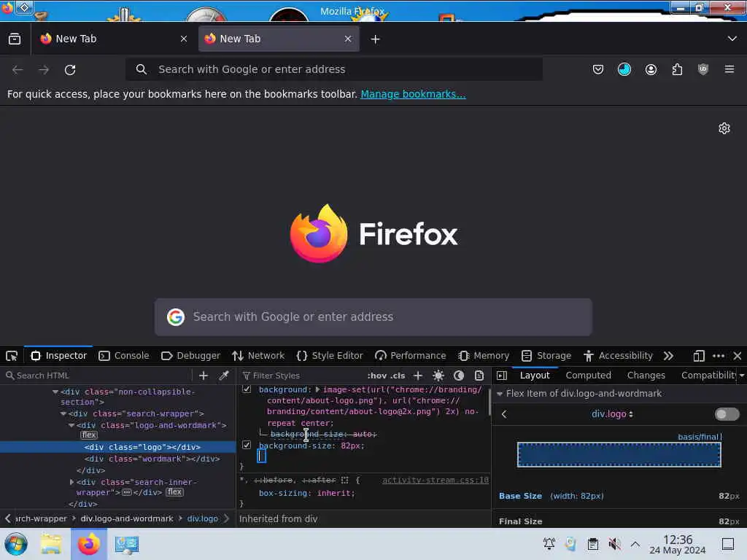Image resolution: width=747 pixels, height=560 pixels.
Task: Open the div.logo flex item selector dropdown
Action: coord(612,414)
